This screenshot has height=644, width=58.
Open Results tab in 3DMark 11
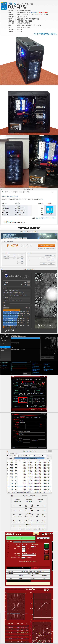16,238
